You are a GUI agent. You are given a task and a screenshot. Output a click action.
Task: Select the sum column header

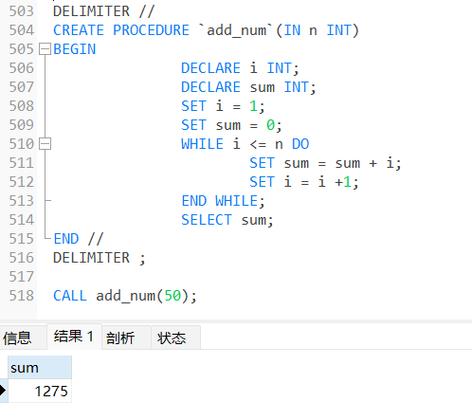click(40, 368)
